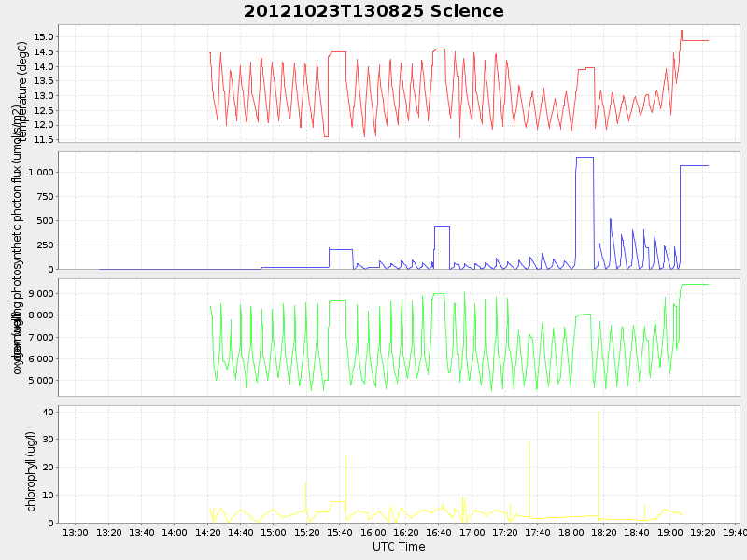Choose the 17:40 time tick label
The image size is (747, 560).
(538, 532)
